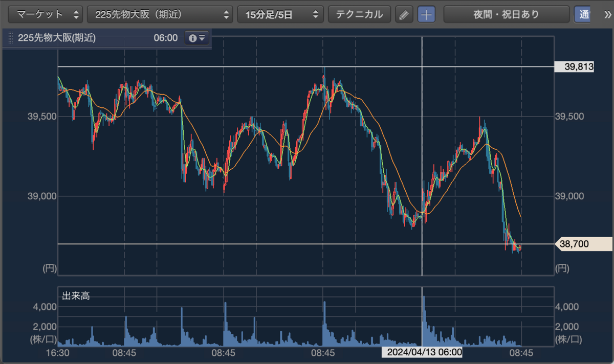The width and height of the screenshot is (614, 364).
Task: Click the テクニカル button
Action: coord(359,14)
